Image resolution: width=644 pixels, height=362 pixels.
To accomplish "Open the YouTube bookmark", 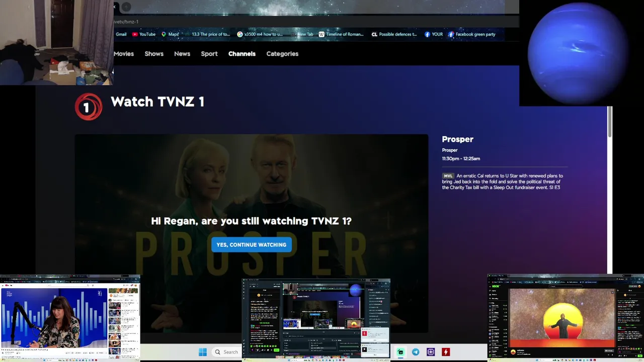I will (144, 34).
